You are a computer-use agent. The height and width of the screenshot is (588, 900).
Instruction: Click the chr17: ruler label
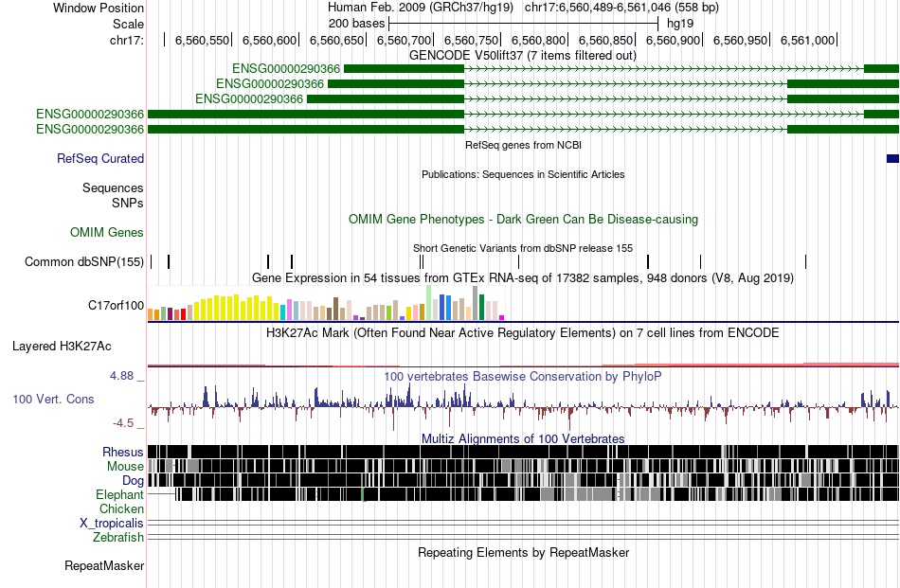pos(127,40)
